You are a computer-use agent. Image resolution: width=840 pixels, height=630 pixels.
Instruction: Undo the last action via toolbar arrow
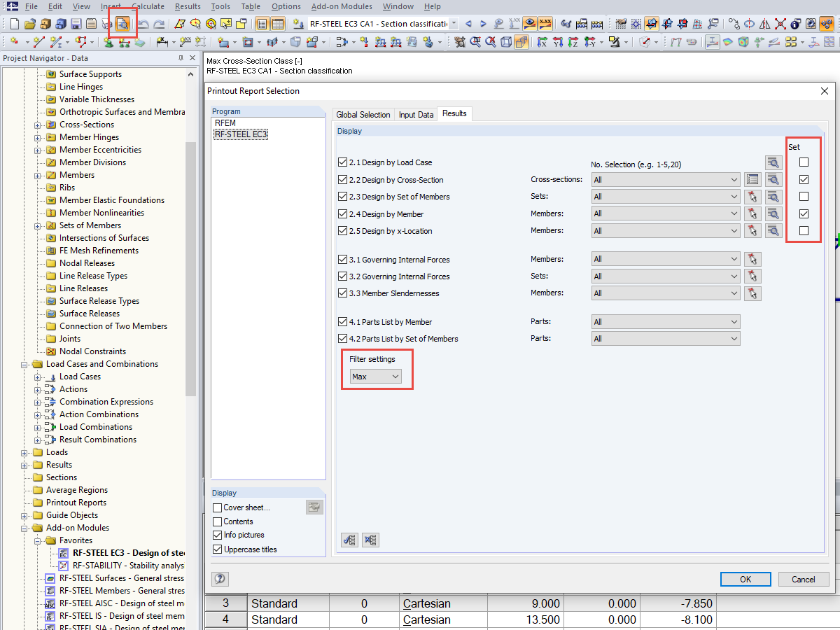click(143, 23)
